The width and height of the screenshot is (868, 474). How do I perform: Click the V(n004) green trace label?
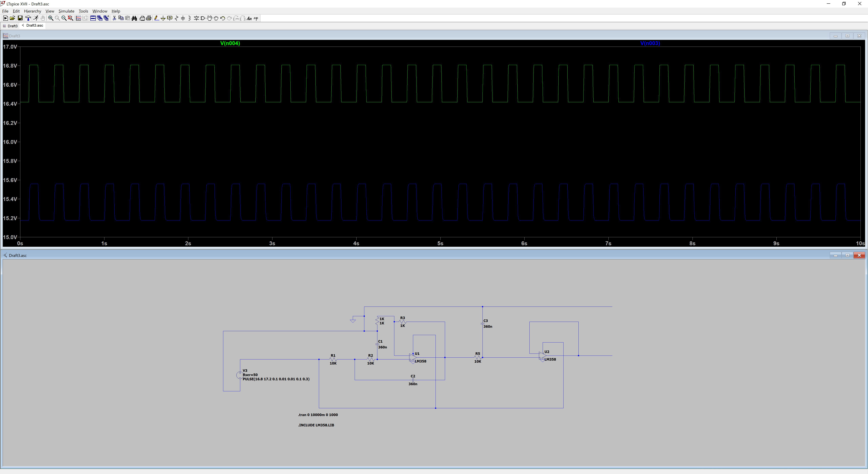click(230, 43)
